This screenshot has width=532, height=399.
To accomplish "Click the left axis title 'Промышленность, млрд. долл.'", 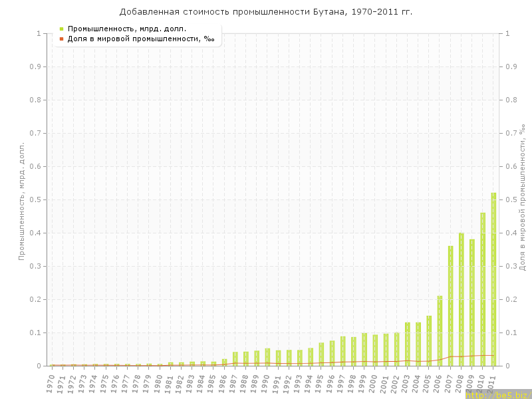I will (x=21, y=199).
